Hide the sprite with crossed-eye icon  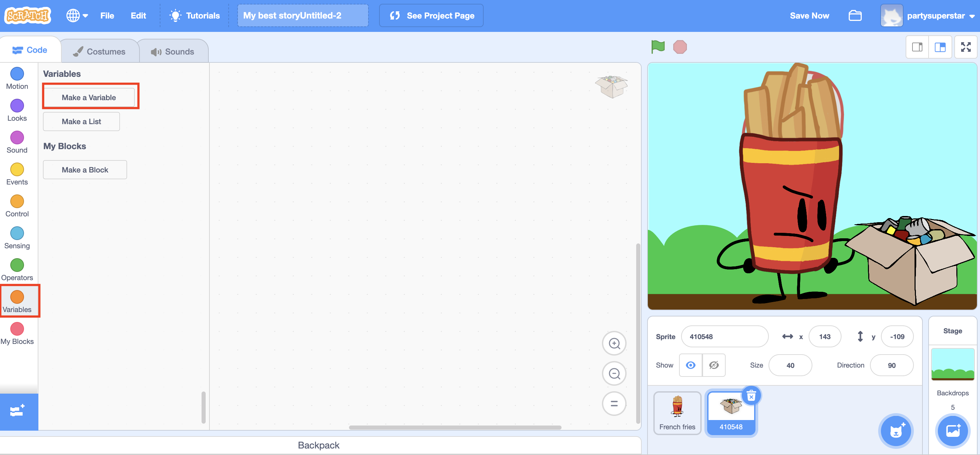click(714, 365)
